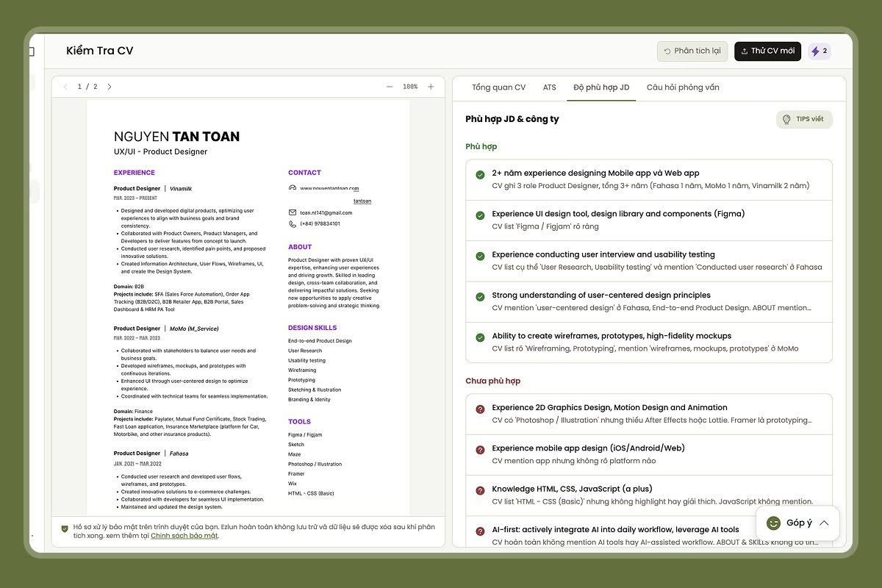Click 'Figma / Figjam' in the tools list
The image size is (882, 588).
pos(305,434)
